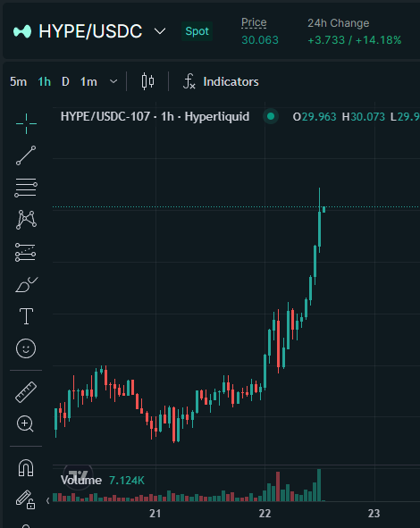The image size is (420, 528).
Task: Select the Text annotation tool
Action: (x=26, y=316)
